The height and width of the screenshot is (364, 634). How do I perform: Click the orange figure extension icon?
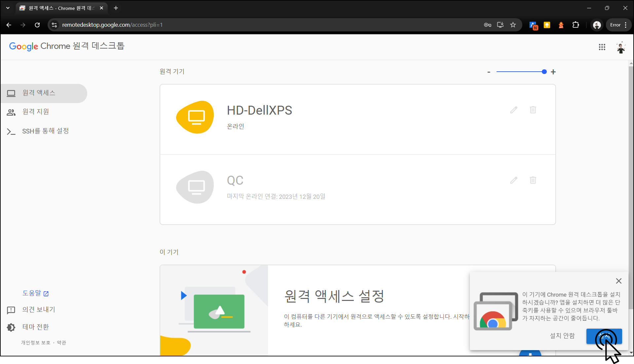coord(561,25)
